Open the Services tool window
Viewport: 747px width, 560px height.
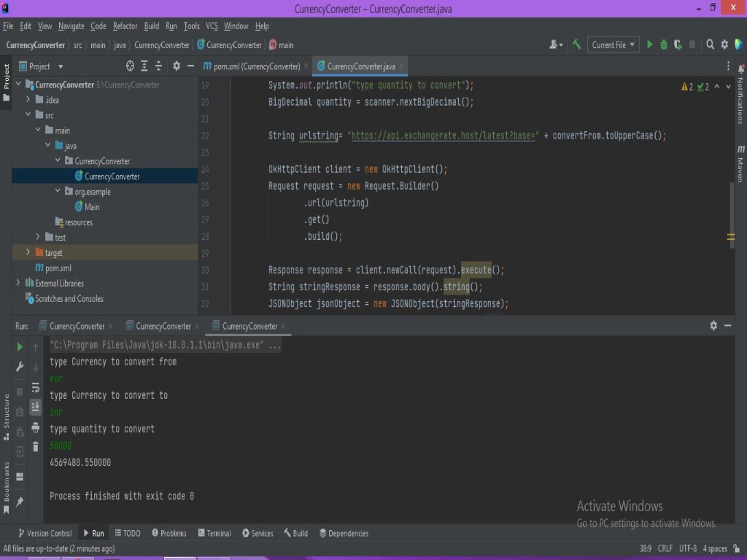pos(258,533)
